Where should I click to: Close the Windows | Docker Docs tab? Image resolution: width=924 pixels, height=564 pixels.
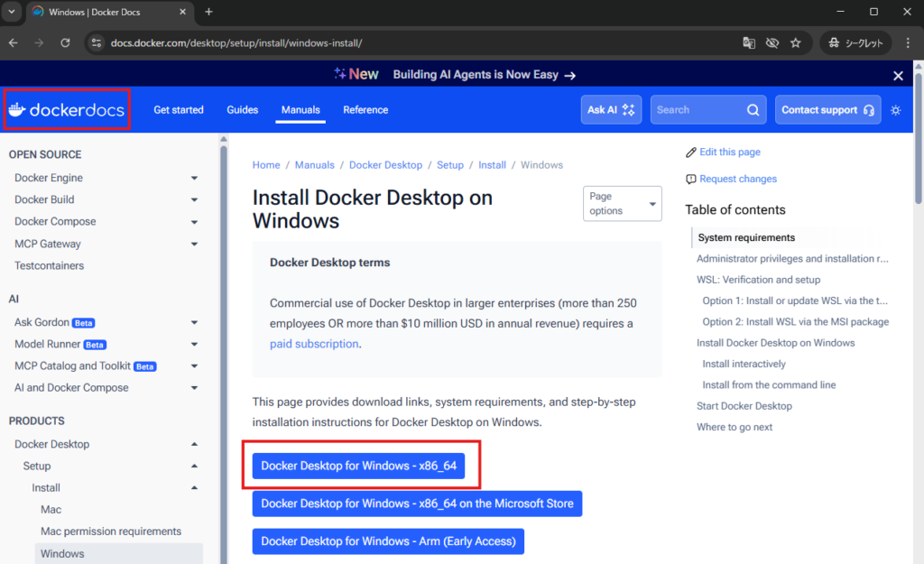182,12
